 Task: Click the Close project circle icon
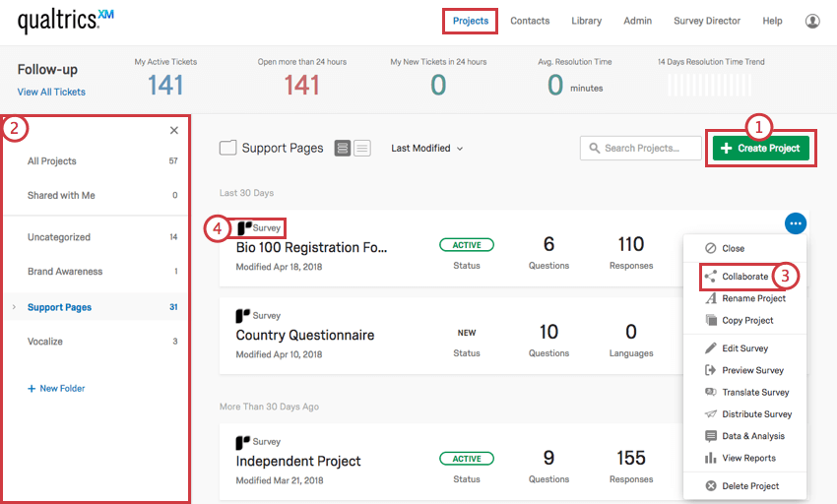(711, 248)
